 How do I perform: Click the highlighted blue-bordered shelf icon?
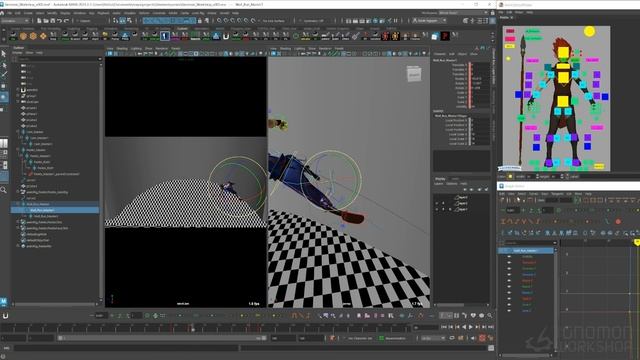(x=165, y=36)
